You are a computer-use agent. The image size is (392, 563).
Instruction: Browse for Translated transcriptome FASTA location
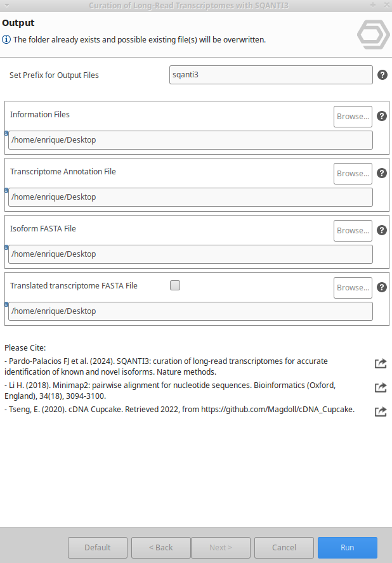[x=353, y=288]
